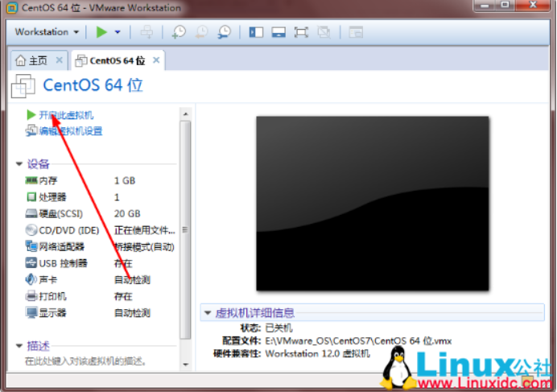The height and width of the screenshot is (392, 557).
Task: Open the power options dropdown arrow
Action: coord(118,32)
